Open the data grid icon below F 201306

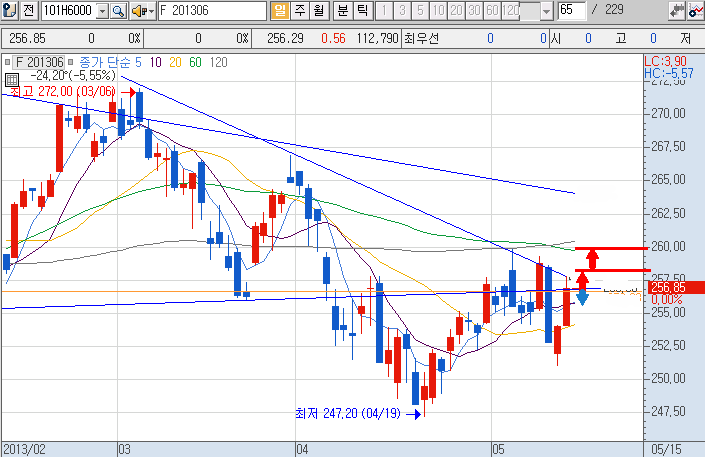(x=10, y=76)
